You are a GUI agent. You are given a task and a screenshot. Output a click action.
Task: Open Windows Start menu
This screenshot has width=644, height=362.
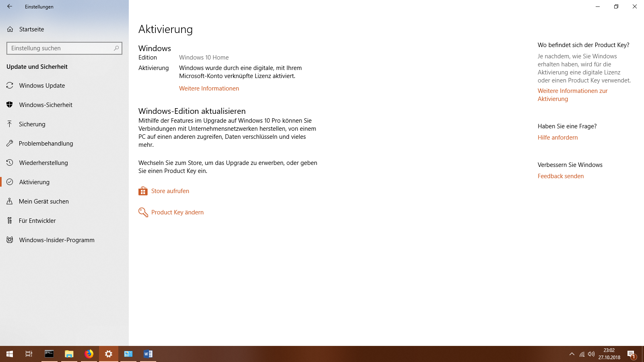(x=10, y=354)
